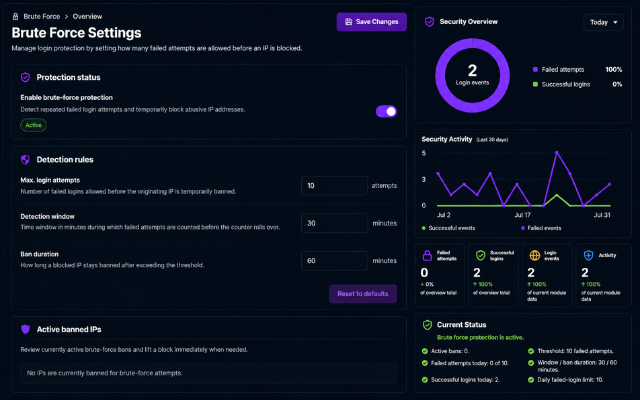The image size is (640, 400).
Task: Focus the Max. login attempts field
Action: (334, 186)
